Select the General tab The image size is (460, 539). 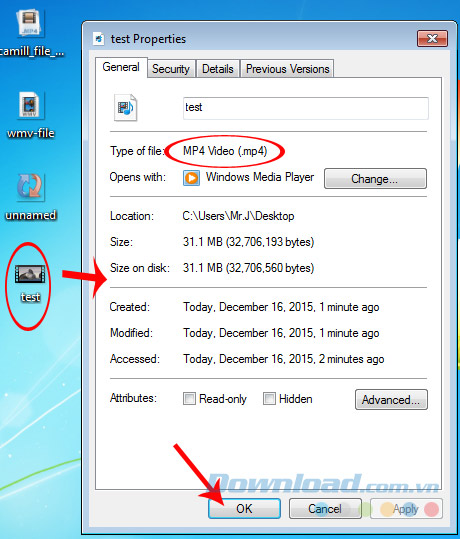[121, 67]
